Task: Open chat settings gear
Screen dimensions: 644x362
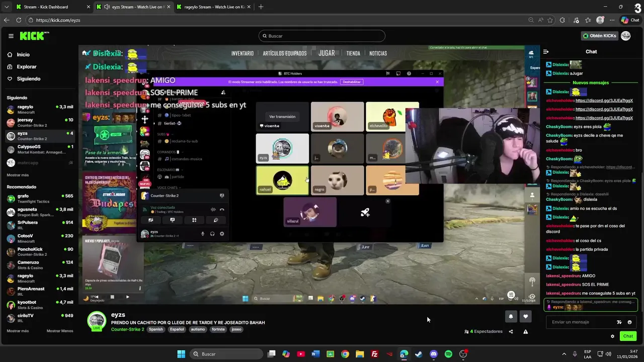Action: click(612, 336)
